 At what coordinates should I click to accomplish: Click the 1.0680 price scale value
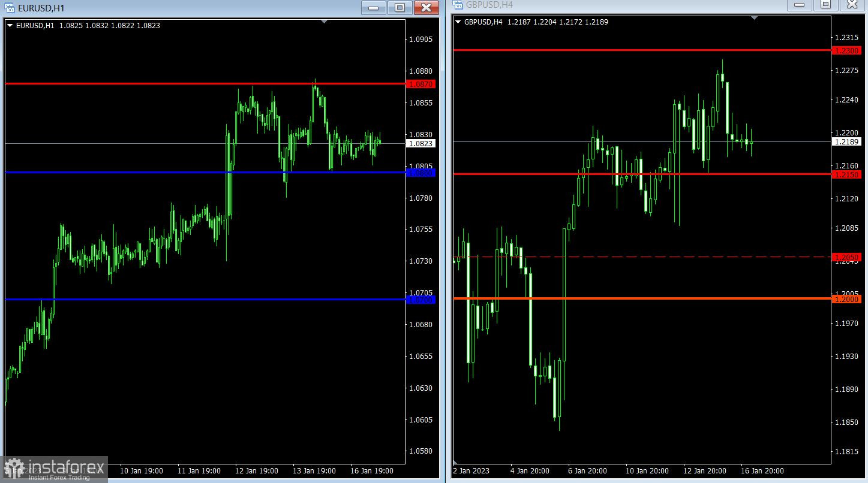pyautogui.click(x=421, y=325)
